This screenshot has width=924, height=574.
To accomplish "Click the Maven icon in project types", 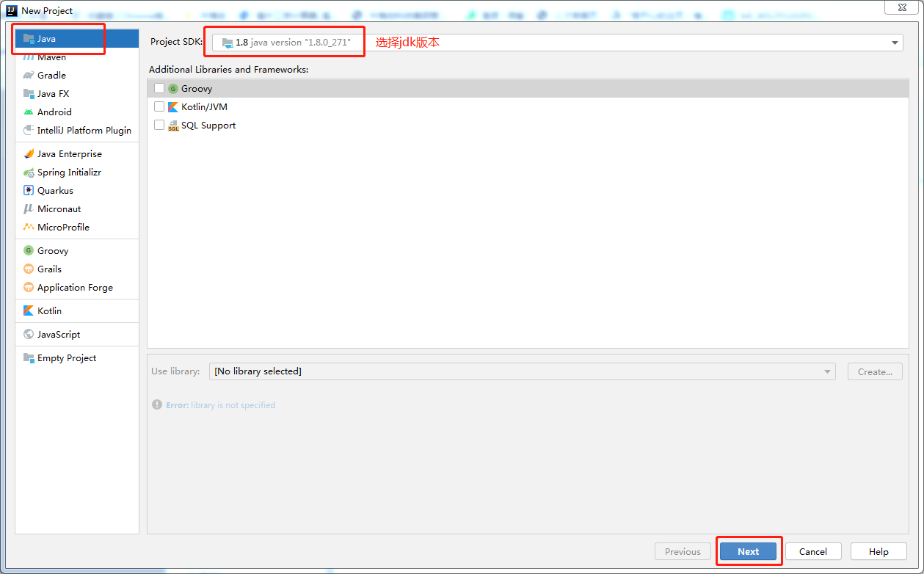I will click(29, 57).
